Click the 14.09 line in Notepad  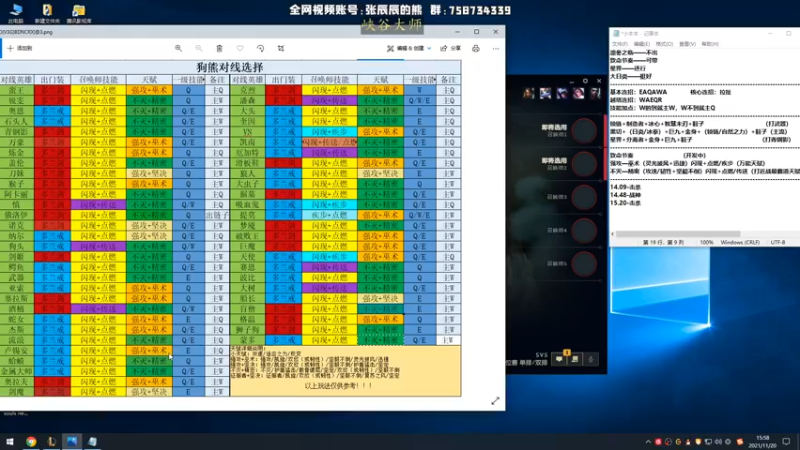click(x=626, y=187)
